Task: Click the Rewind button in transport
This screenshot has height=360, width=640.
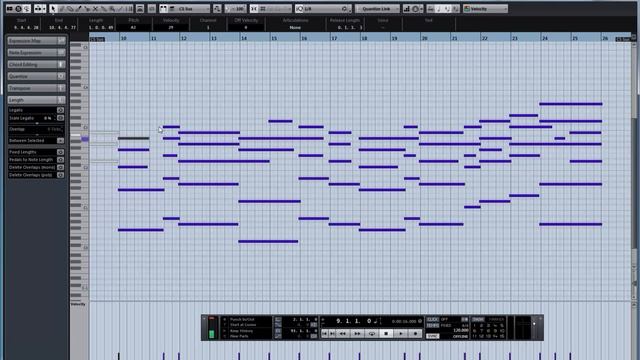Action: [x=343, y=333]
